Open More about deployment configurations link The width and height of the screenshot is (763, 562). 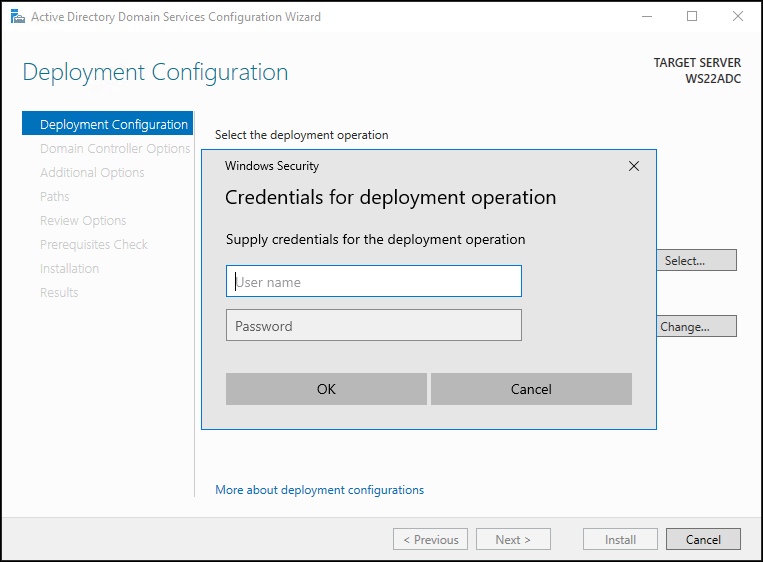coord(320,490)
